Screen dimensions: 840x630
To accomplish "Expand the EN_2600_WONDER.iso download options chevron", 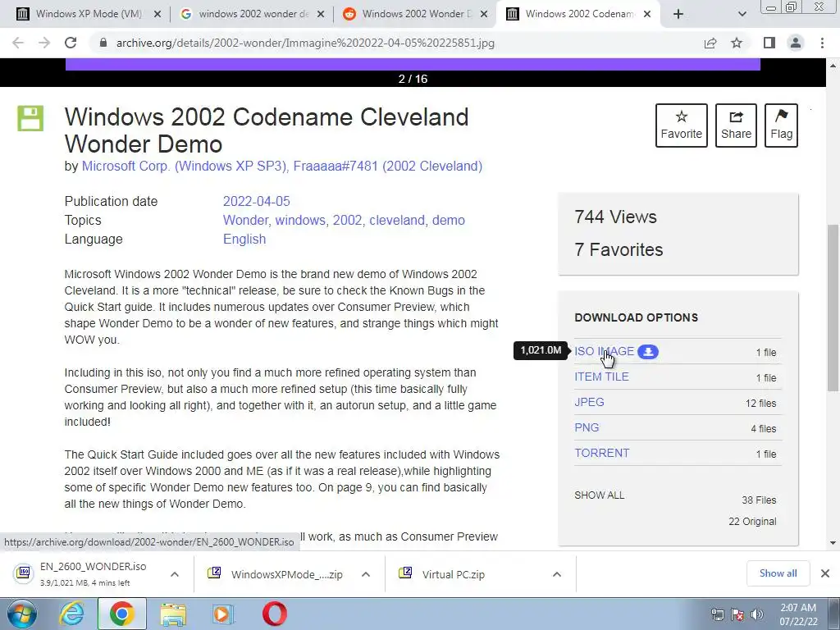I will (x=175, y=574).
